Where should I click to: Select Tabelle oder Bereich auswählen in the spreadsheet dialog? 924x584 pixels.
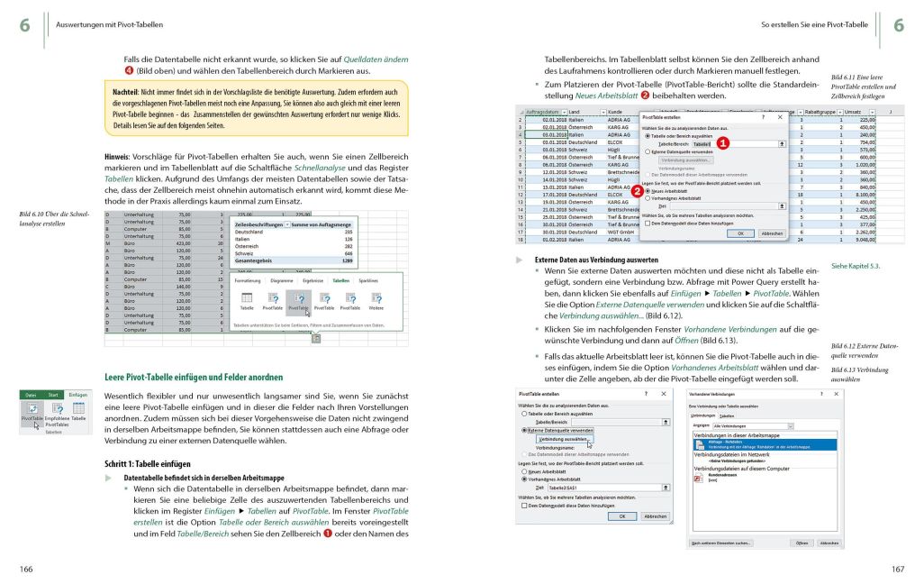click(648, 136)
